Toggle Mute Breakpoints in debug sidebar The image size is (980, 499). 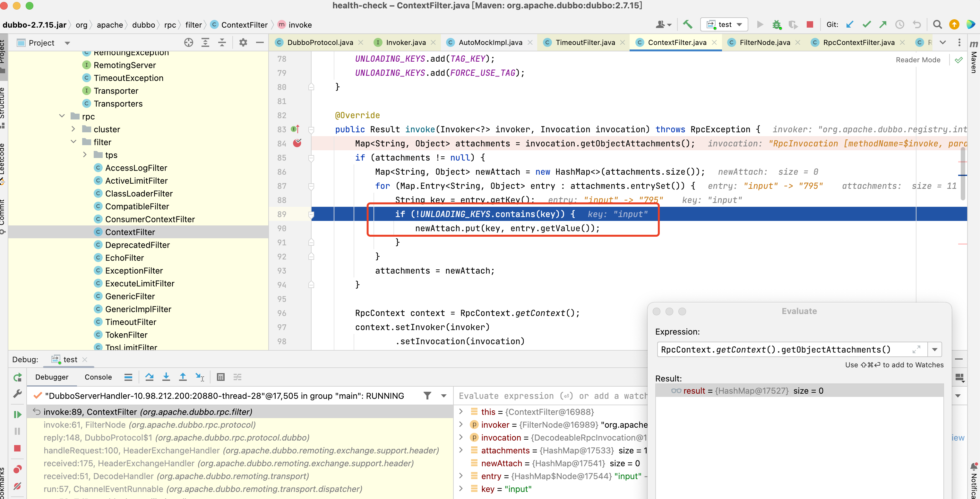tap(18, 486)
